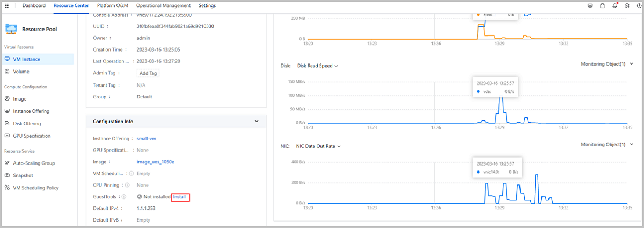Viewport: 644px width, 228px height.
Task: Open the Disk Read Speed dropdown
Action: pyautogui.click(x=318, y=66)
